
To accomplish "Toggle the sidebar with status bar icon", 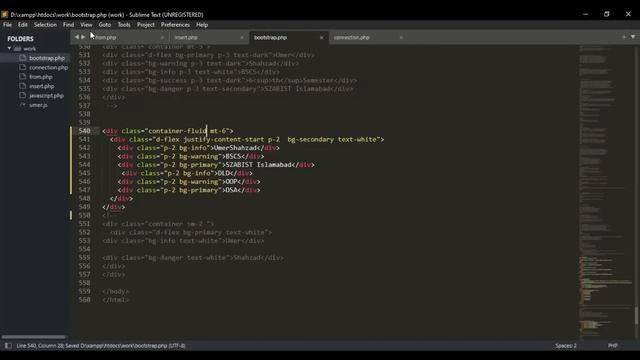I will [x=8, y=346].
